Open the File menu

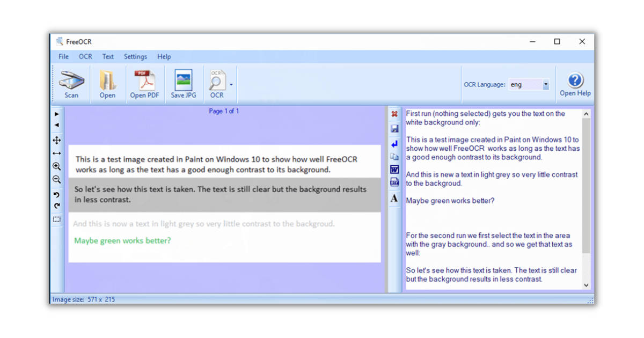[x=63, y=56]
